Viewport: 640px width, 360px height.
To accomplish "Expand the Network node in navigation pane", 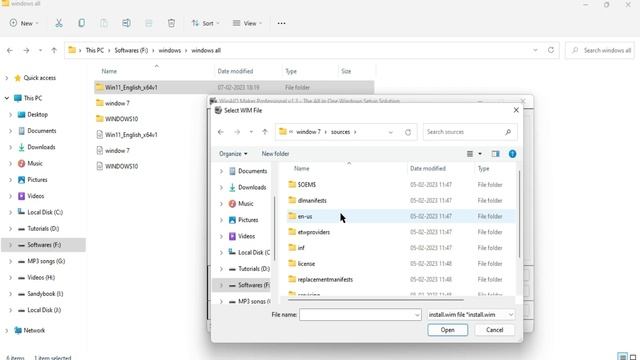I will point(7,331).
